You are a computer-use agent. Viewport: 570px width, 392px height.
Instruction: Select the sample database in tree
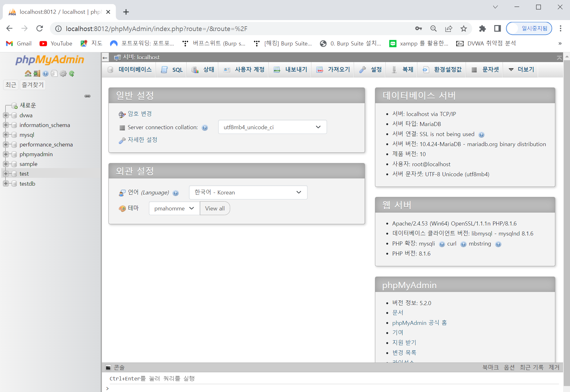tap(29, 164)
